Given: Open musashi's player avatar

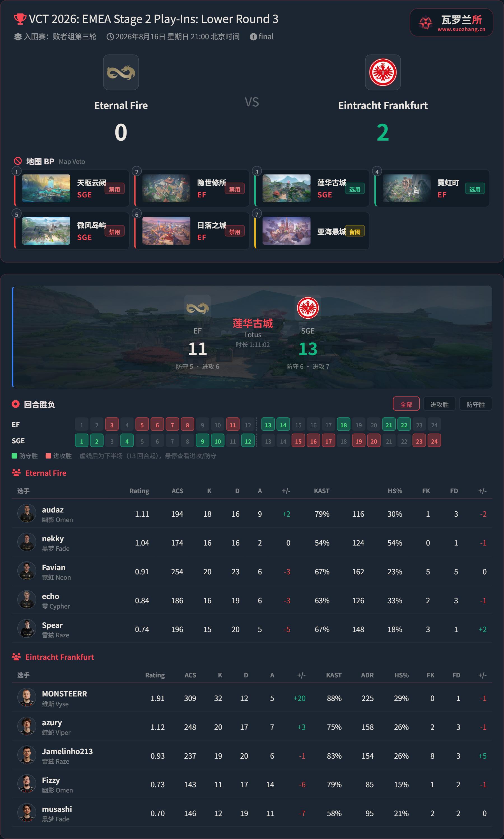Looking at the screenshot, I should coord(27,812).
